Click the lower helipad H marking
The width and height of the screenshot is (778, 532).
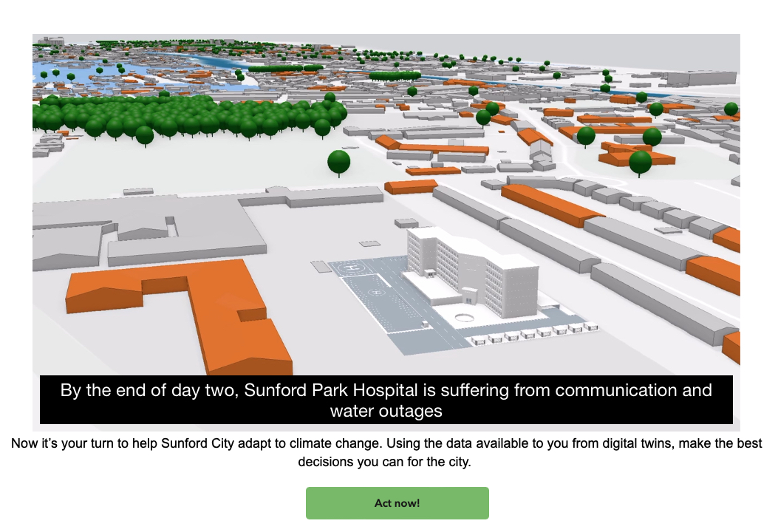pos(378,292)
